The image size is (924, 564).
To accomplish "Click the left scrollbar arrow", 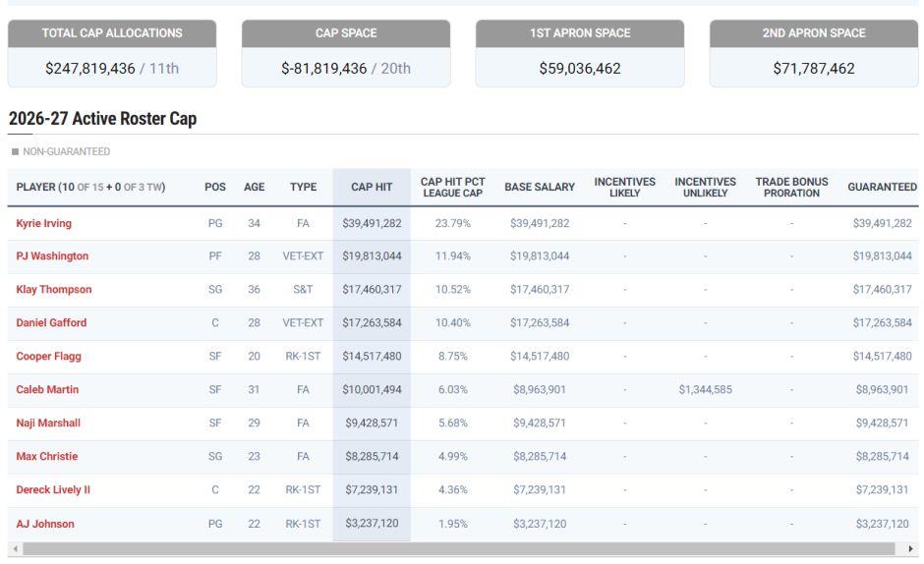I will tap(16, 549).
